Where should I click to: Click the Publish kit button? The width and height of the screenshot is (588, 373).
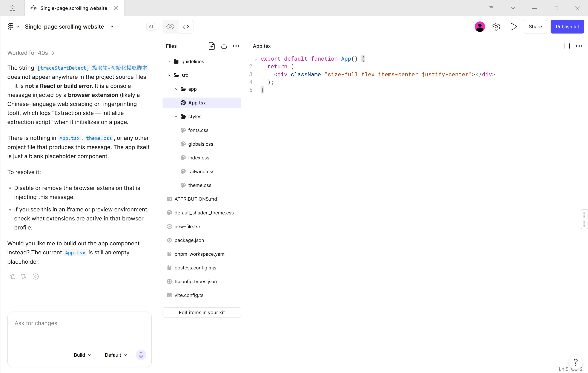coord(567,27)
